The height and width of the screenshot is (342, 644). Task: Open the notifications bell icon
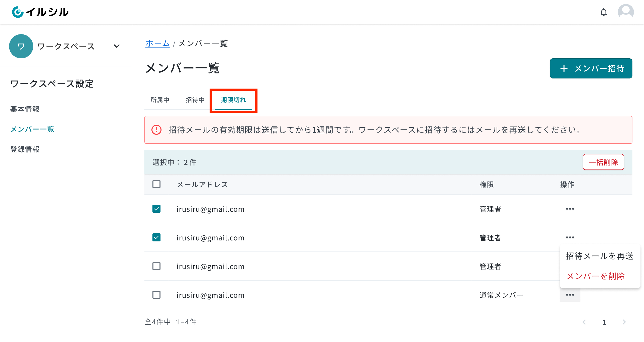click(603, 12)
